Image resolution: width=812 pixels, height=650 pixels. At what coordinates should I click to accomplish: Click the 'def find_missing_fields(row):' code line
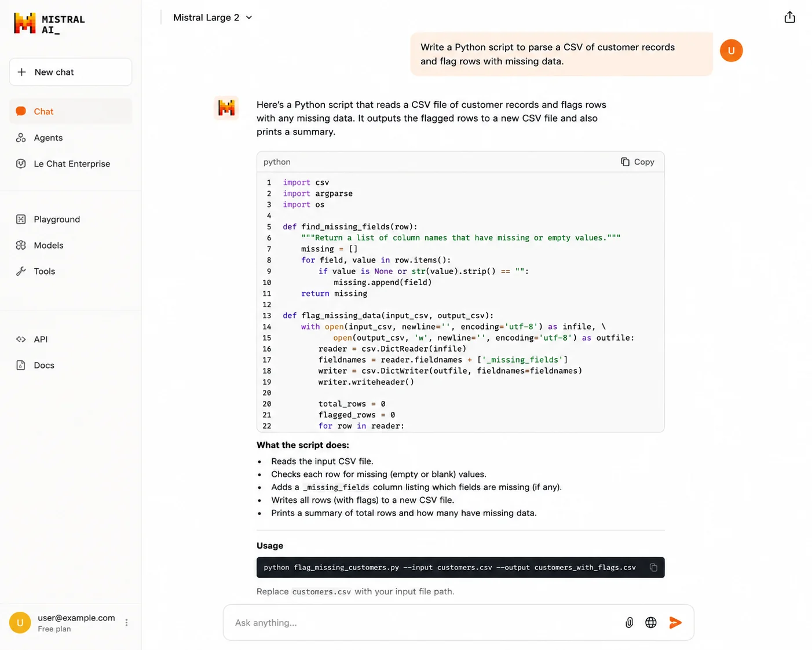pyautogui.click(x=350, y=227)
